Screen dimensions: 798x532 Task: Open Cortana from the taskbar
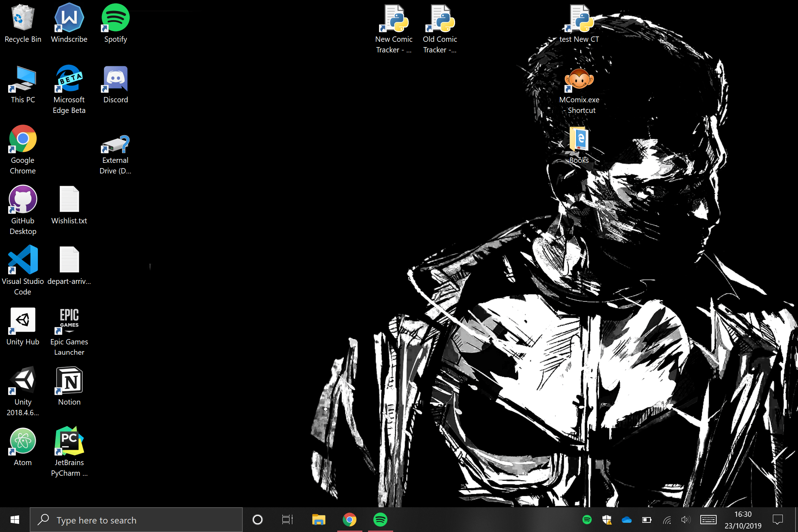coord(257,520)
